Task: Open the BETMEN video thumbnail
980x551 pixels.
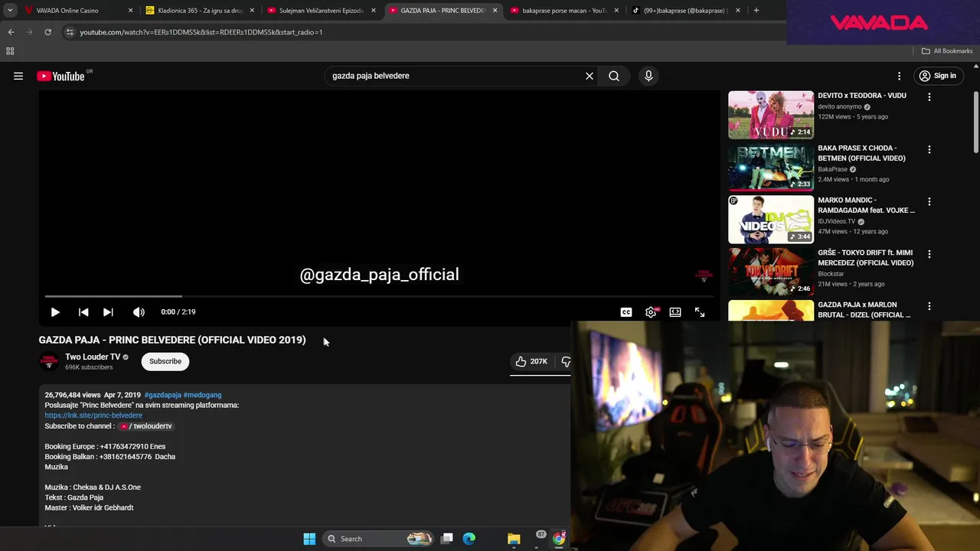Action: [x=771, y=167]
